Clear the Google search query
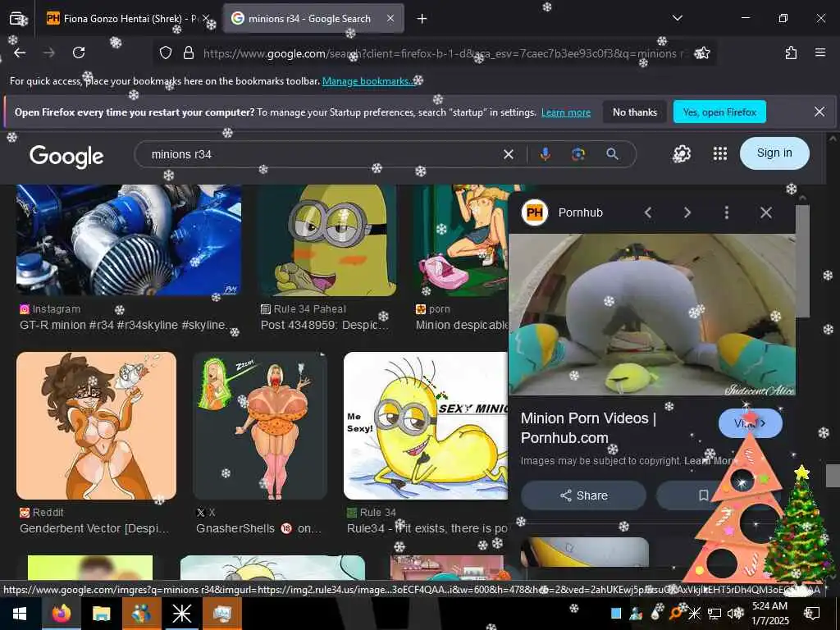This screenshot has height=630, width=840. pyautogui.click(x=509, y=154)
